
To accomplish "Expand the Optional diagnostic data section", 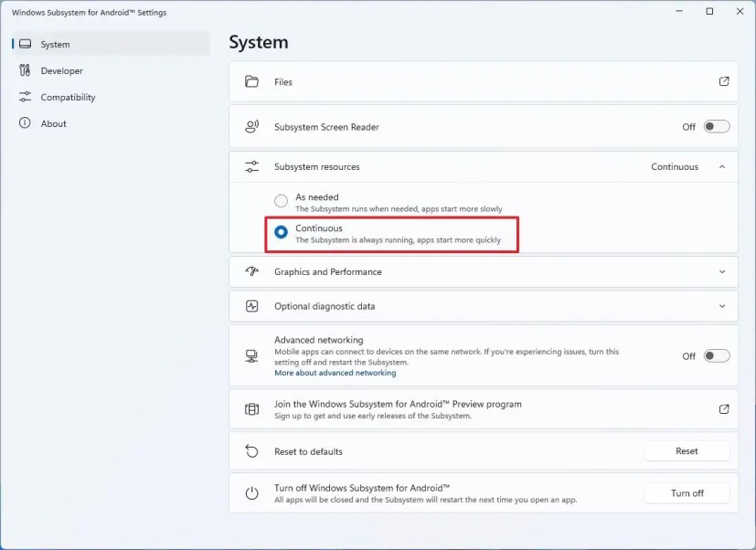I will 721,304.
